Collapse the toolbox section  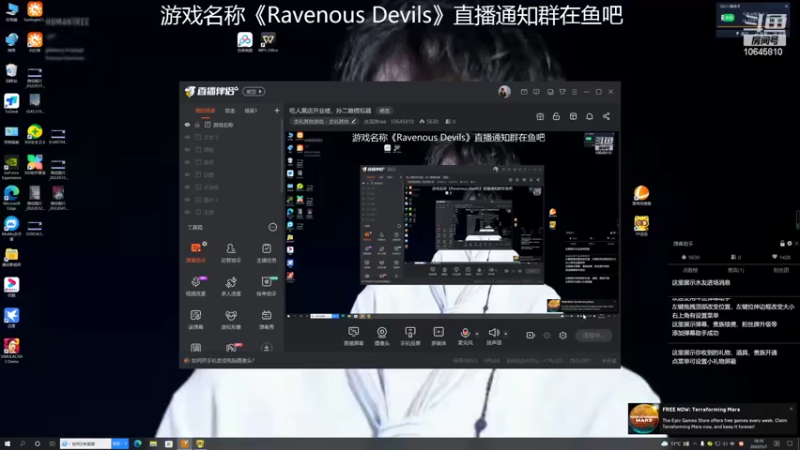[273, 228]
